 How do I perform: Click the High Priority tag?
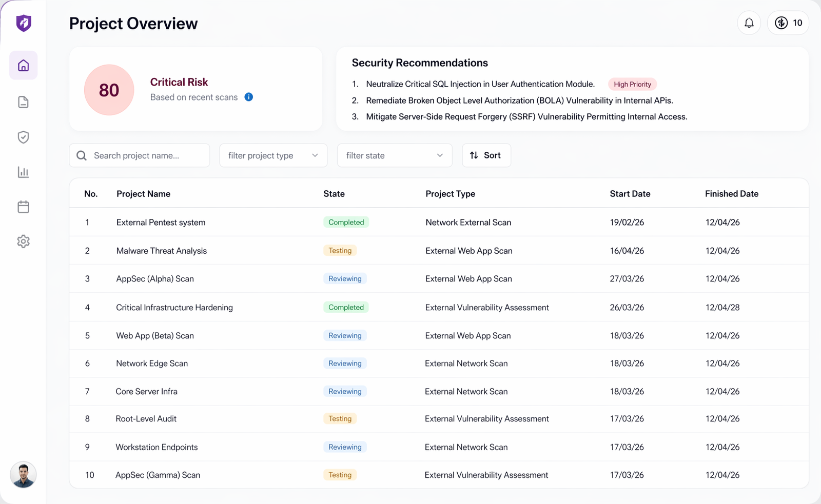pyautogui.click(x=632, y=84)
